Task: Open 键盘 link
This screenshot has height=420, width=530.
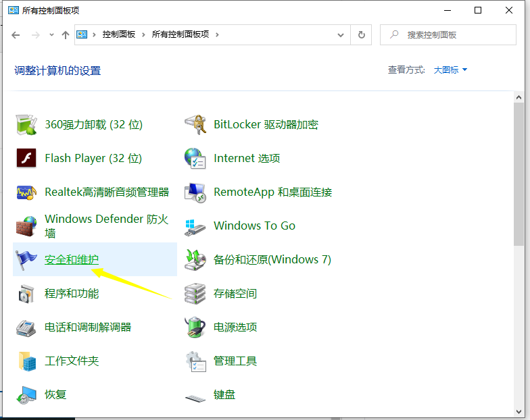Action: coord(224,394)
